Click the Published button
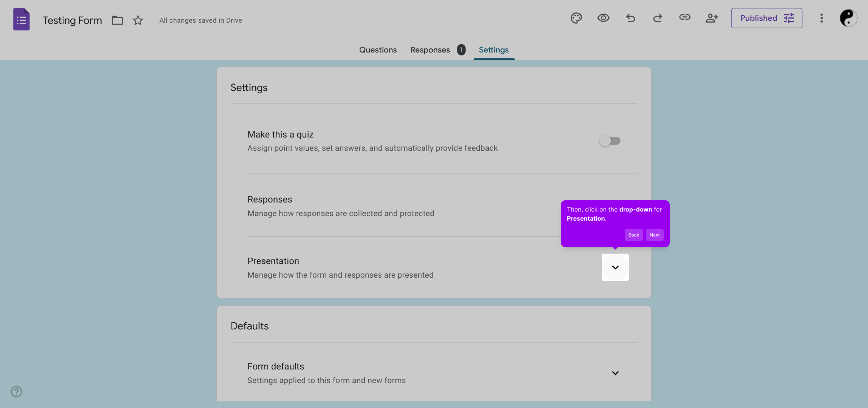Viewport: 868px width, 408px height. pyautogui.click(x=766, y=18)
